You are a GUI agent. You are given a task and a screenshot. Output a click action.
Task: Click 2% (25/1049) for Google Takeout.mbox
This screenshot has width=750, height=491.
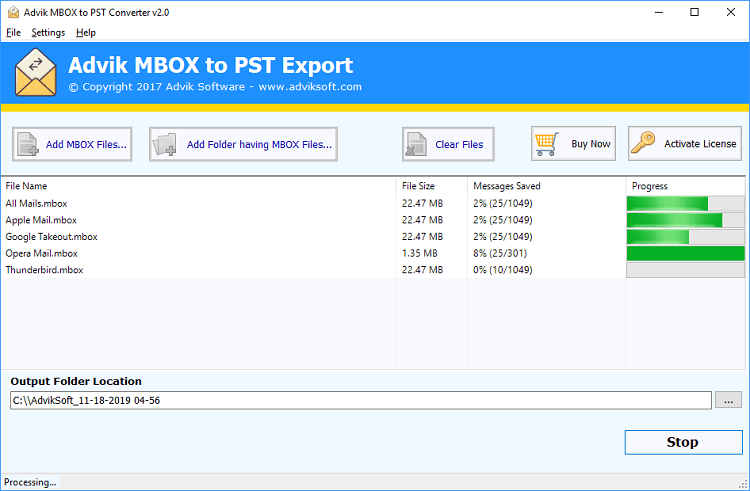coord(503,237)
